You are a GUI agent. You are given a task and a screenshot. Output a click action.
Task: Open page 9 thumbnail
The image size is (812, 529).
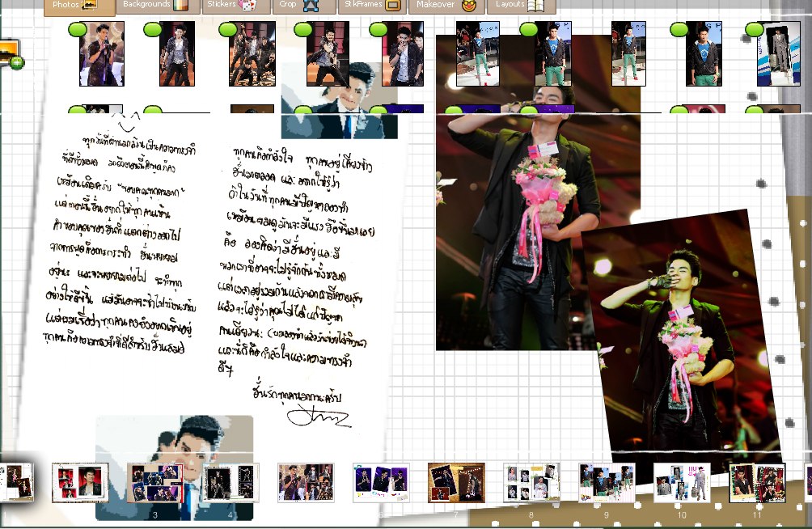[607, 483]
